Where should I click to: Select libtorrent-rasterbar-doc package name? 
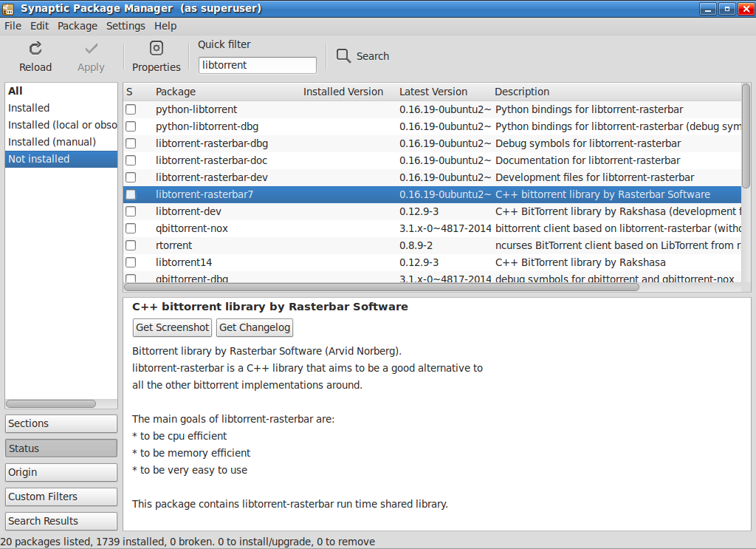point(211,160)
